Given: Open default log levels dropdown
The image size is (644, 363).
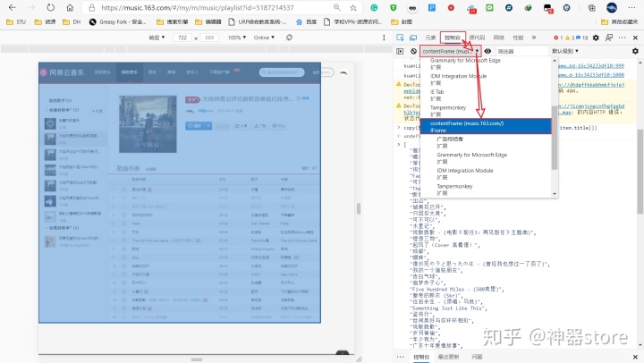Looking at the screenshot, I should click(564, 51).
